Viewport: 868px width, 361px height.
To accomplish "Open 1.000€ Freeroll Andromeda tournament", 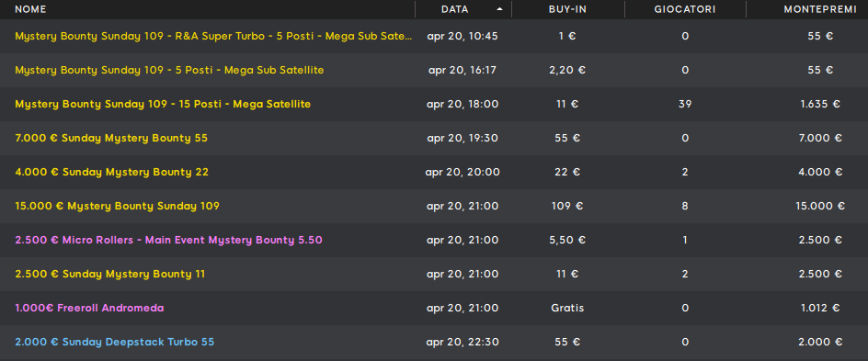I will [90, 308].
